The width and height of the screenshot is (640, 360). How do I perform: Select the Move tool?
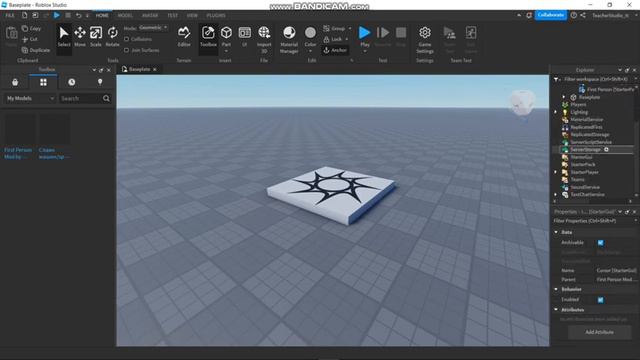click(80, 36)
